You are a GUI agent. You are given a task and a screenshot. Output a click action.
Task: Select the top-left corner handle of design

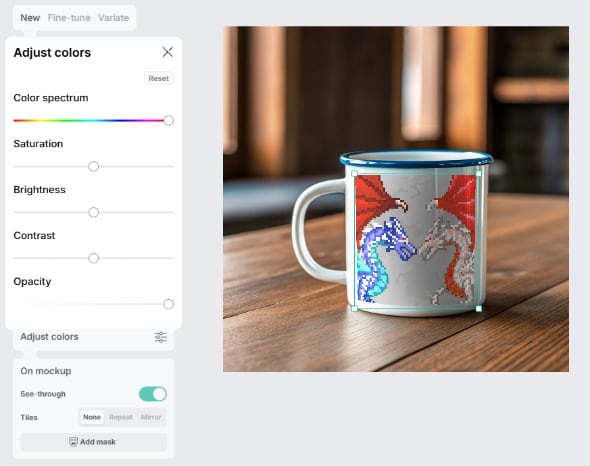(x=354, y=173)
